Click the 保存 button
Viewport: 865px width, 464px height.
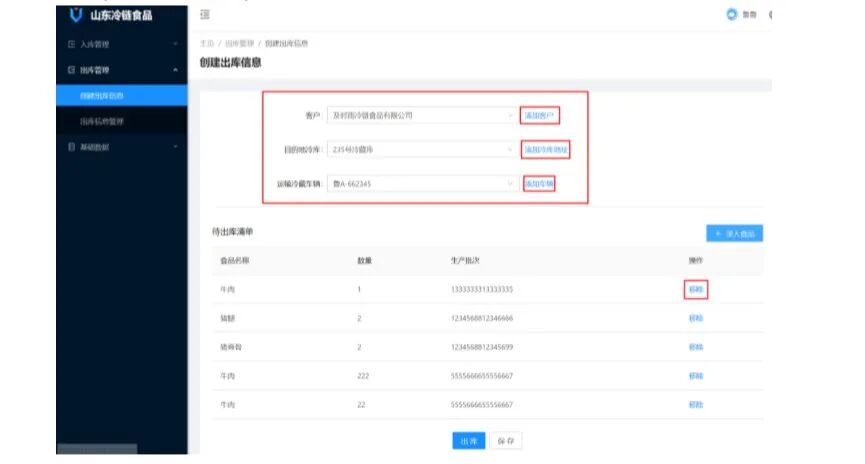point(505,441)
